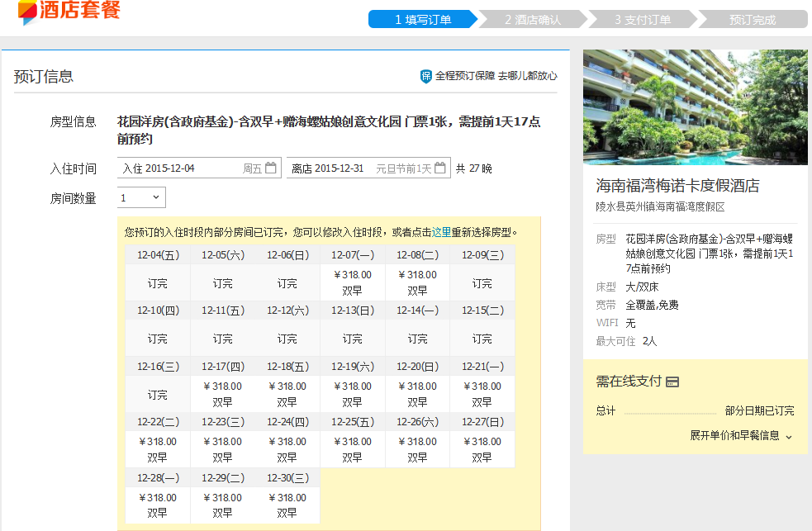
Task: Select step 3 支付订单 tab
Action: (642, 20)
